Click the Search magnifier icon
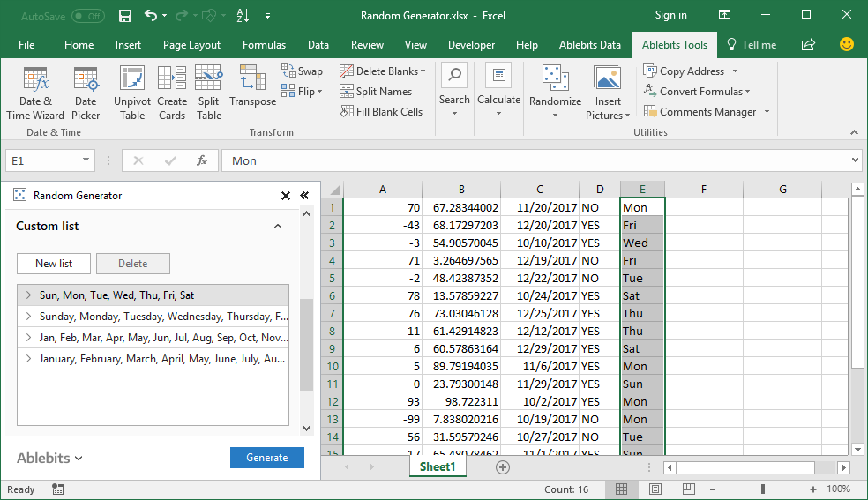Screen dimensions: 868x500 tap(454, 75)
